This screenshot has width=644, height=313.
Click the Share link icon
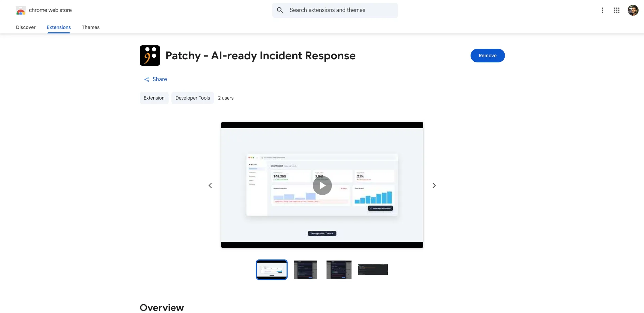click(x=147, y=79)
